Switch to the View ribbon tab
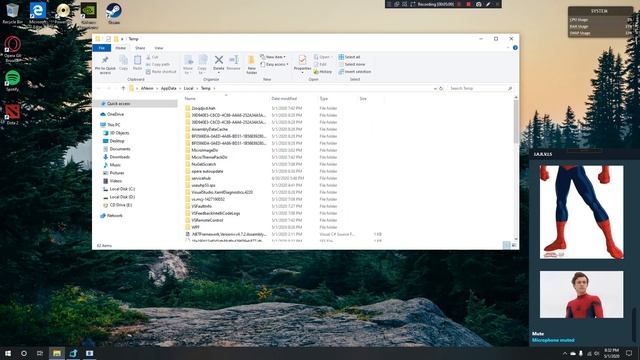The image size is (640, 360). pyautogui.click(x=159, y=48)
